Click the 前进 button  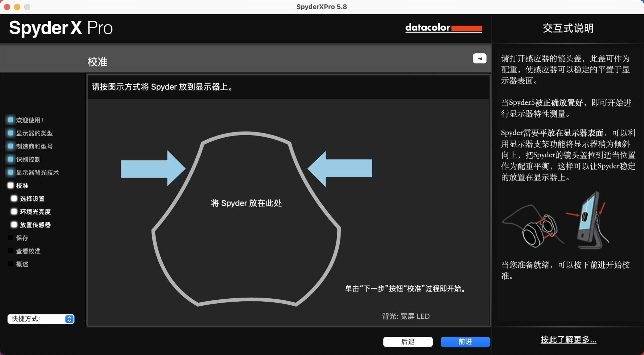click(x=465, y=342)
